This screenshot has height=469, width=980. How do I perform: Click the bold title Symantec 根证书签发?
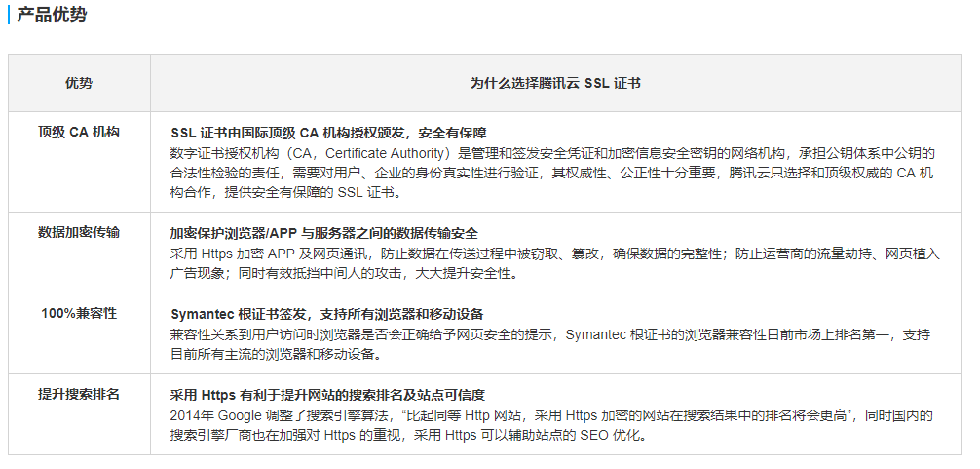point(327,314)
